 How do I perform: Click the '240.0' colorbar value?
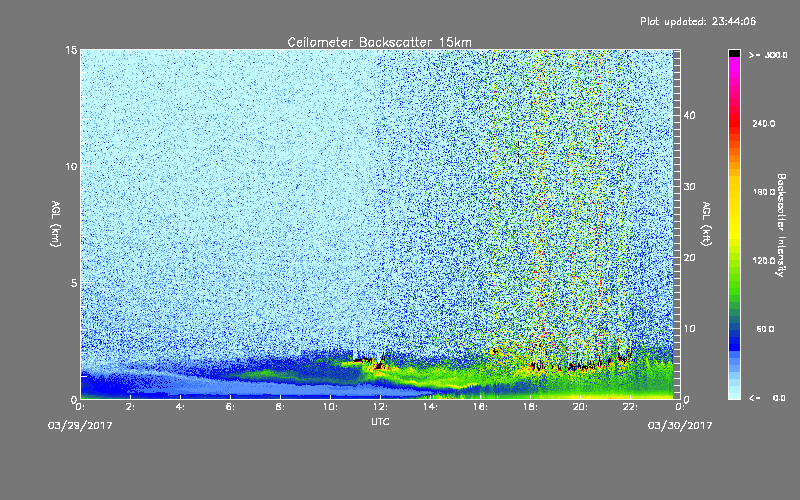(x=764, y=124)
